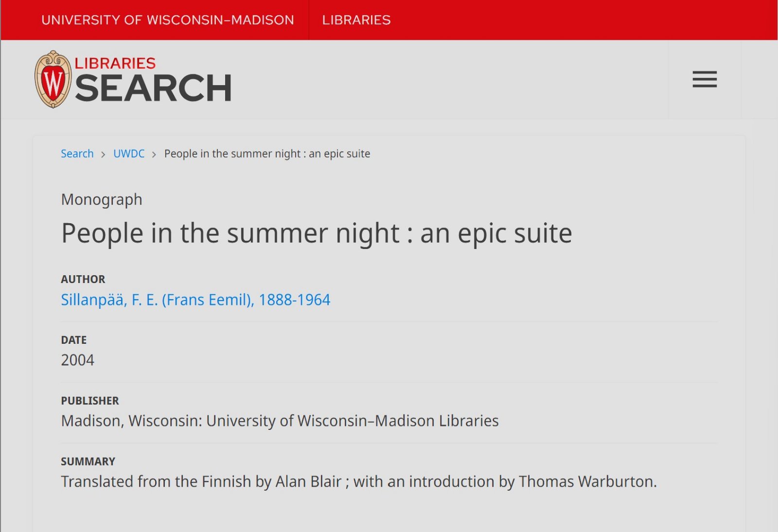Open University of Wisconsin–Madison in top bar
Screen dimensions: 778x532
(167, 20)
